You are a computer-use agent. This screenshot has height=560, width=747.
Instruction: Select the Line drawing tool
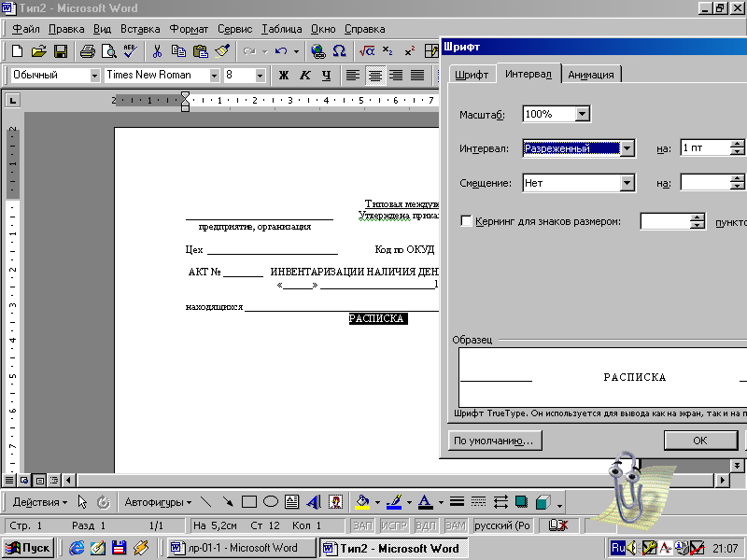click(205, 502)
